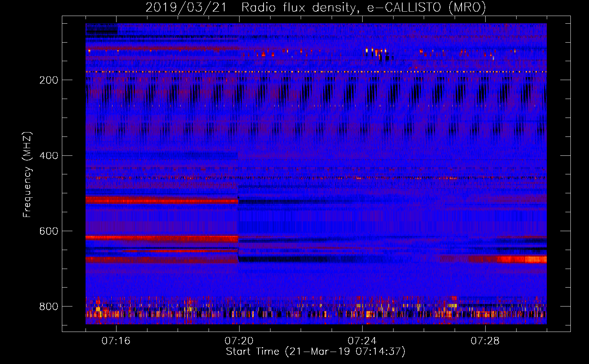Click the plot title '2019/03/21 Radio flux density'
The width and height of the screenshot is (589, 364).
(316, 8)
